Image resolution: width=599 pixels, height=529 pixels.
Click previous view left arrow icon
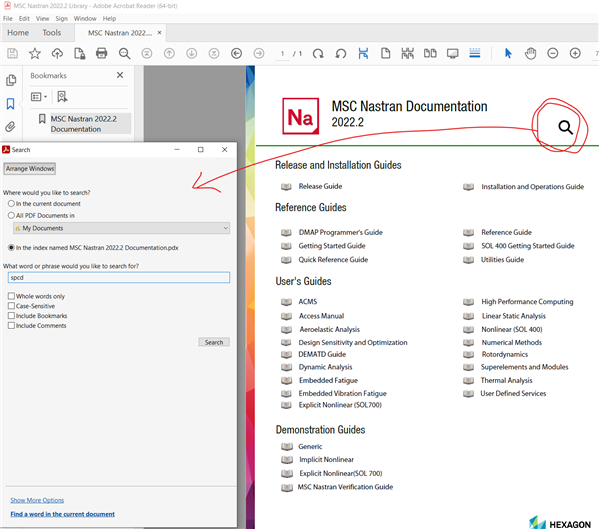coord(236,53)
